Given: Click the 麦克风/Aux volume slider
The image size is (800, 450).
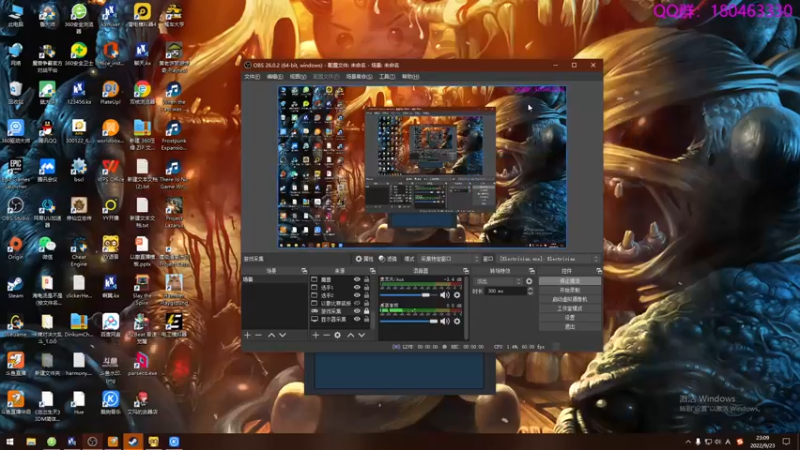Looking at the screenshot, I should point(409,295).
